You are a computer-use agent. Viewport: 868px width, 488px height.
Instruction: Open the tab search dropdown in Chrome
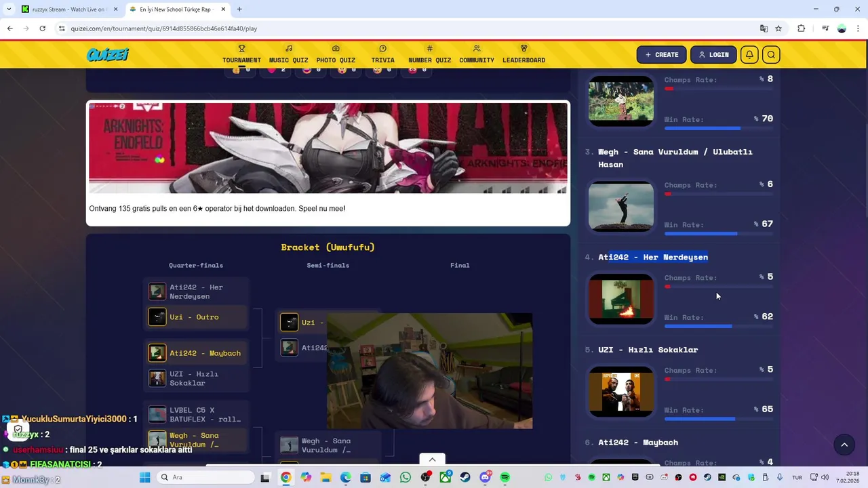point(8,9)
